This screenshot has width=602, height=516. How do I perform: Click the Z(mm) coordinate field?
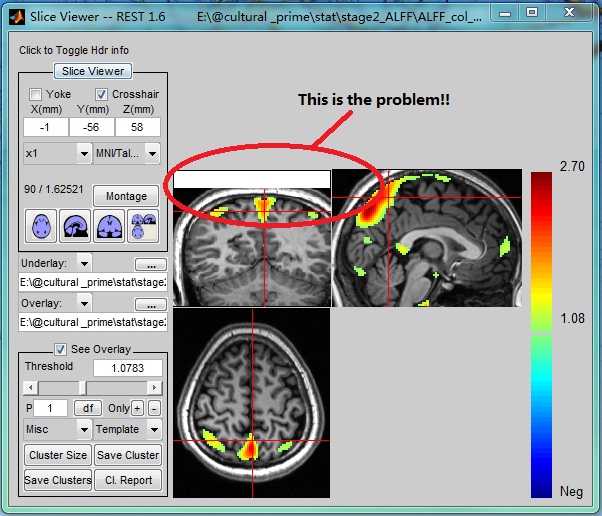(137, 127)
